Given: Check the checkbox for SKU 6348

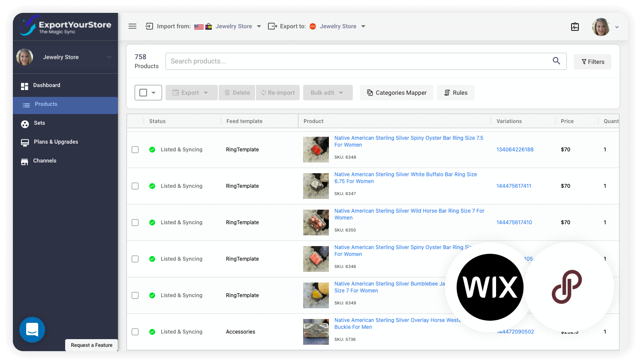Looking at the screenshot, I should [135, 150].
